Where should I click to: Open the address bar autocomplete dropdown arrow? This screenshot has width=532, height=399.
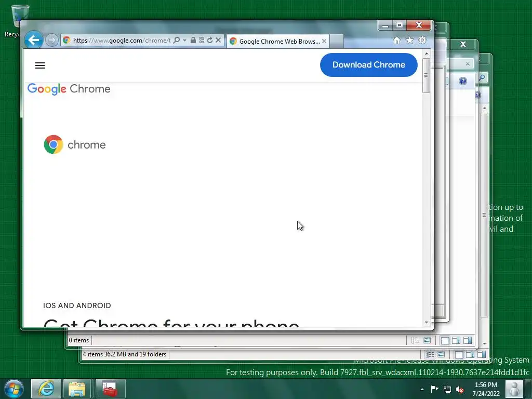[184, 41]
